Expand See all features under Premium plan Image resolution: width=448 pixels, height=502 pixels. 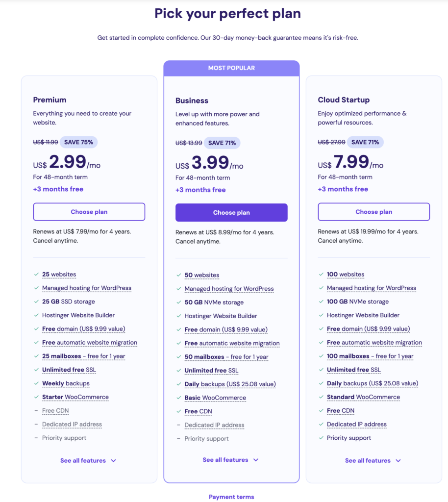tap(89, 461)
